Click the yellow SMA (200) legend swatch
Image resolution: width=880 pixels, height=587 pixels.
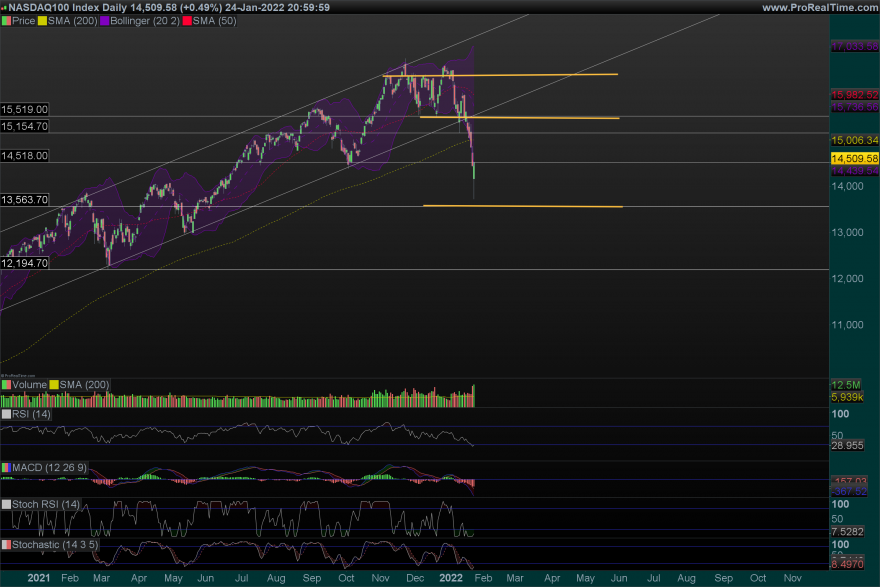click(x=42, y=21)
